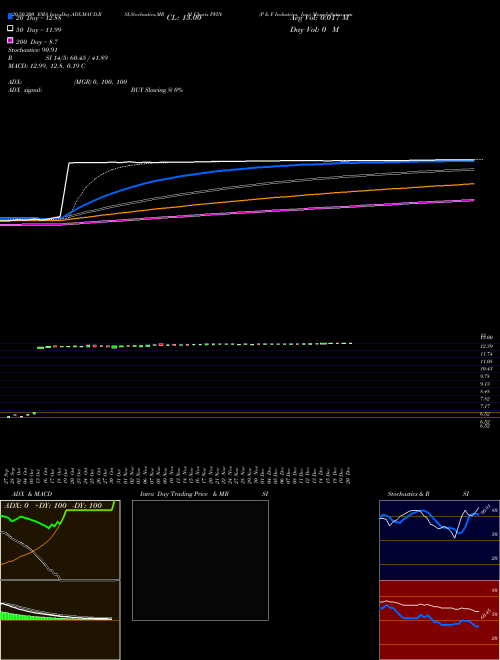Select the '50 Day - 11.99' legend text

(x=38, y=30)
